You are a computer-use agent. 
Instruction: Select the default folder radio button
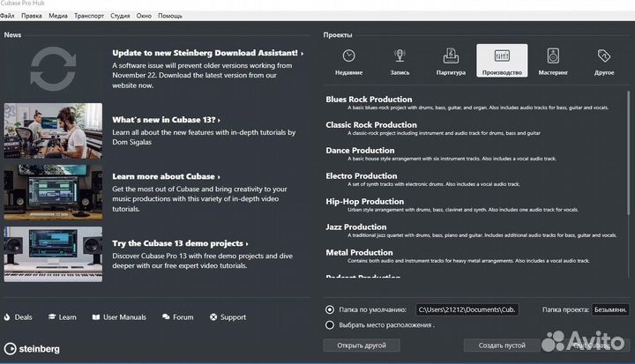click(330, 309)
